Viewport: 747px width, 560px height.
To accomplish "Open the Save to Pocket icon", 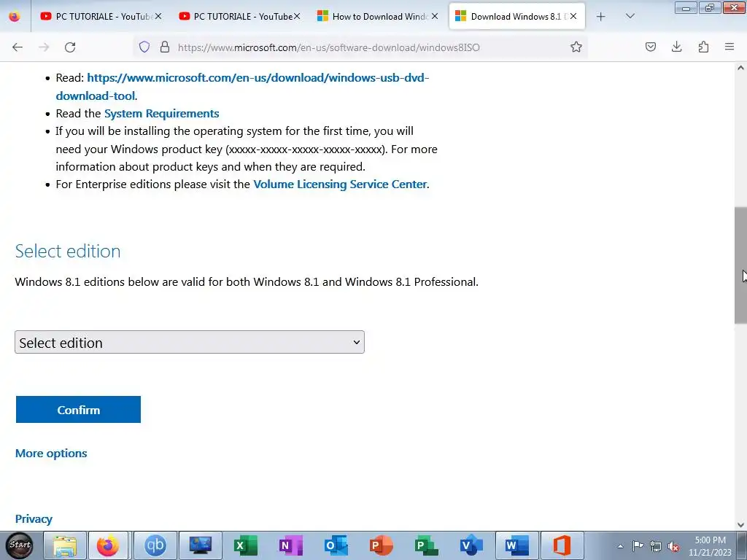I will [x=651, y=47].
